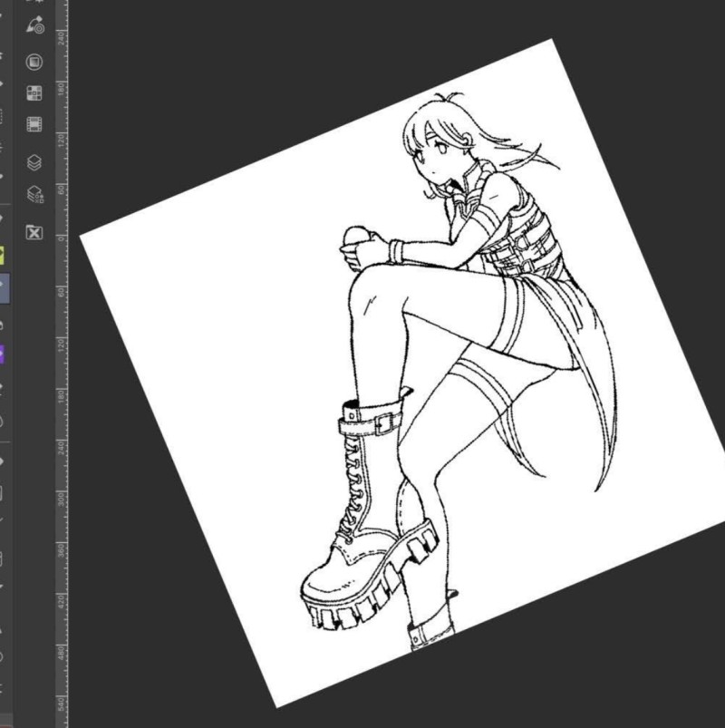Open the stacked layers palette icon
Screen dimensions: 725x728
point(34,162)
